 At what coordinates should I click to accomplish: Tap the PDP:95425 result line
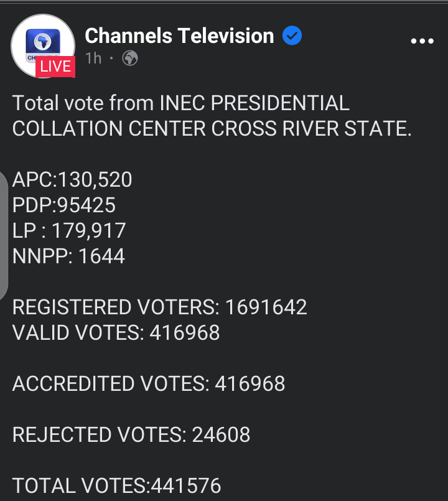pyautogui.click(x=64, y=205)
